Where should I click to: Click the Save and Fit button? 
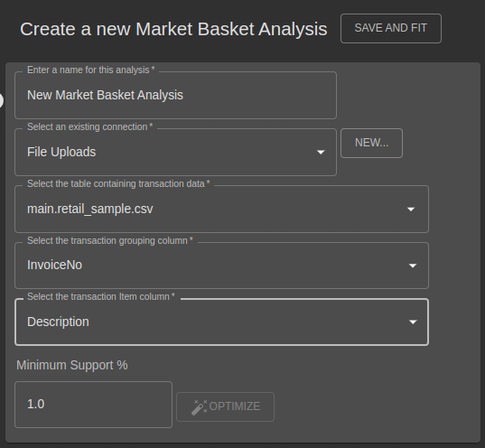tap(391, 28)
